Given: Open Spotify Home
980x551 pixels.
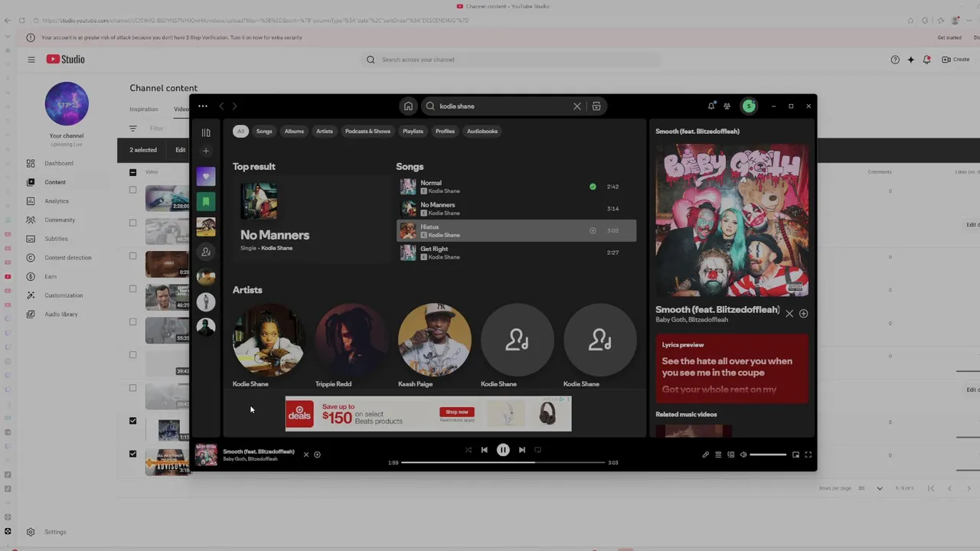Looking at the screenshot, I should tap(408, 106).
